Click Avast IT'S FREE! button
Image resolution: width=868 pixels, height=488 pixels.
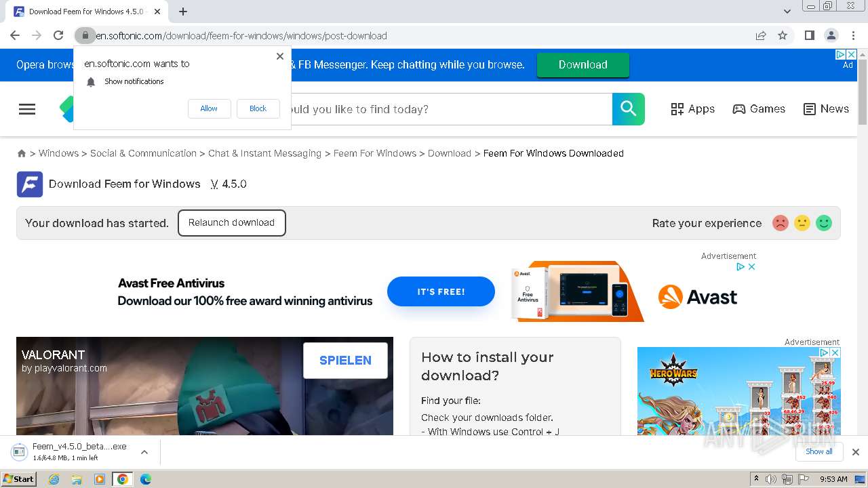(x=441, y=291)
